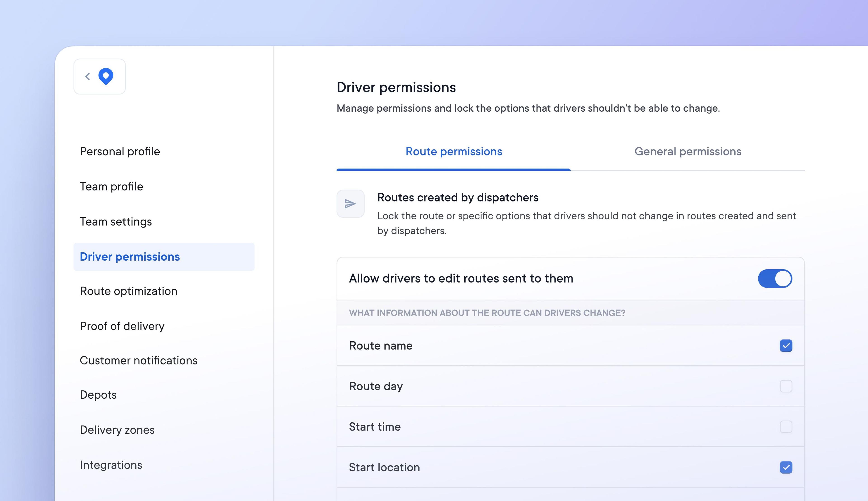Click the back chevron arrow icon

tap(87, 76)
